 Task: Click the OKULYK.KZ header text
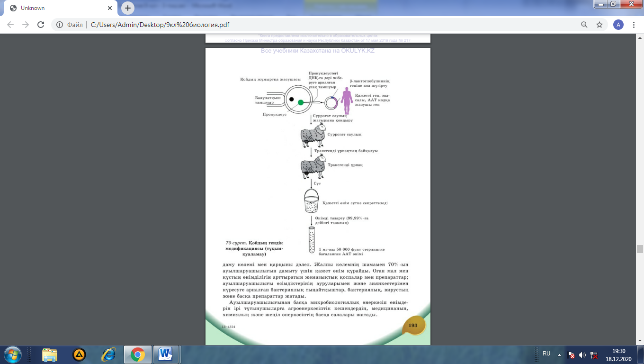tap(317, 51)
